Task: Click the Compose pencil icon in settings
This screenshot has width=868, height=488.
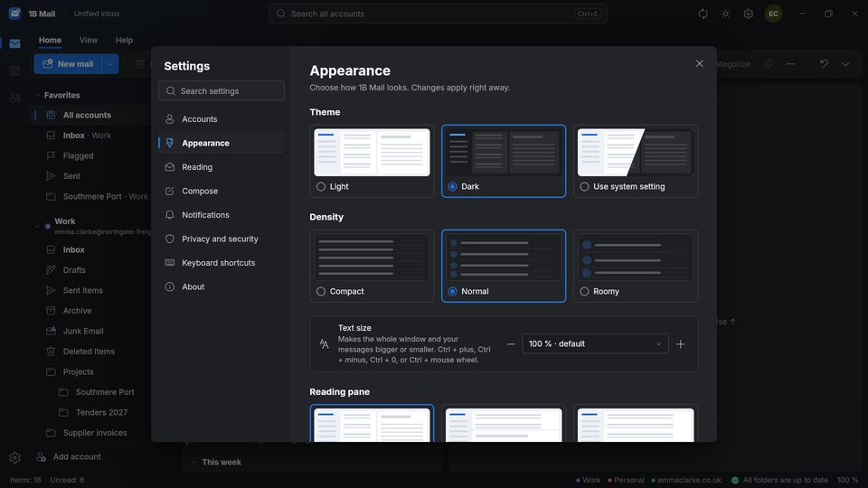Action: (169, 191)
